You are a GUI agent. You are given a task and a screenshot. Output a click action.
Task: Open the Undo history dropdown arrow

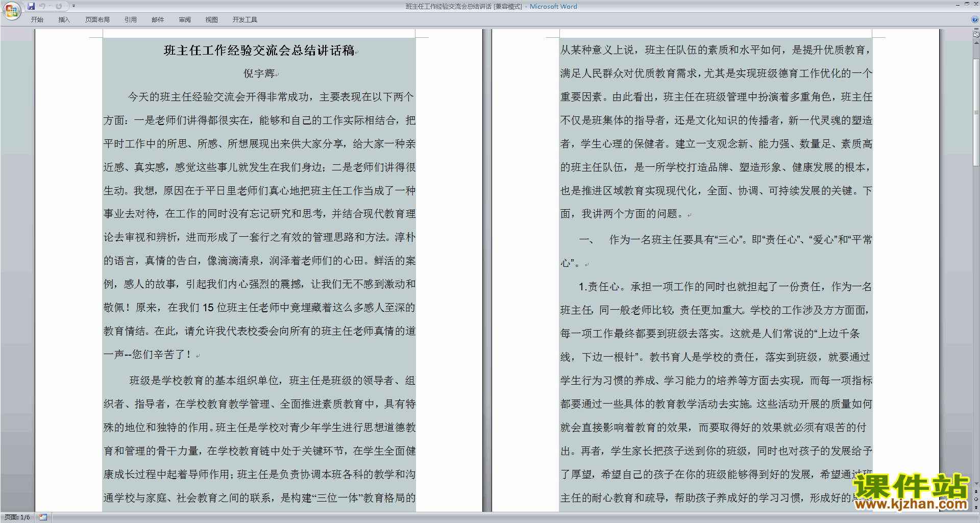(x=50, y=6)
